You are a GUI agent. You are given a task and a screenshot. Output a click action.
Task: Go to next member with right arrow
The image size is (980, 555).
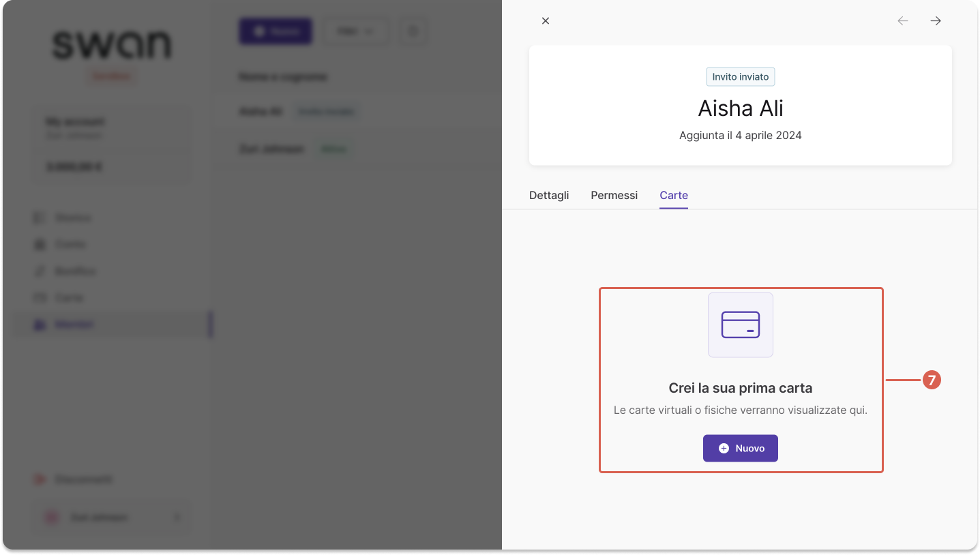pyautogui.click(x=936, y=21)
